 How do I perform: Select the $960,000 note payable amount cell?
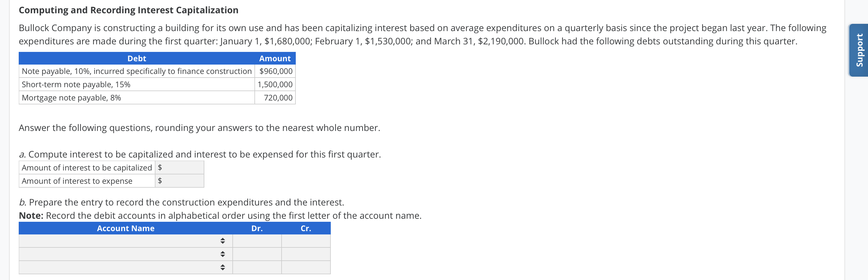275,71
